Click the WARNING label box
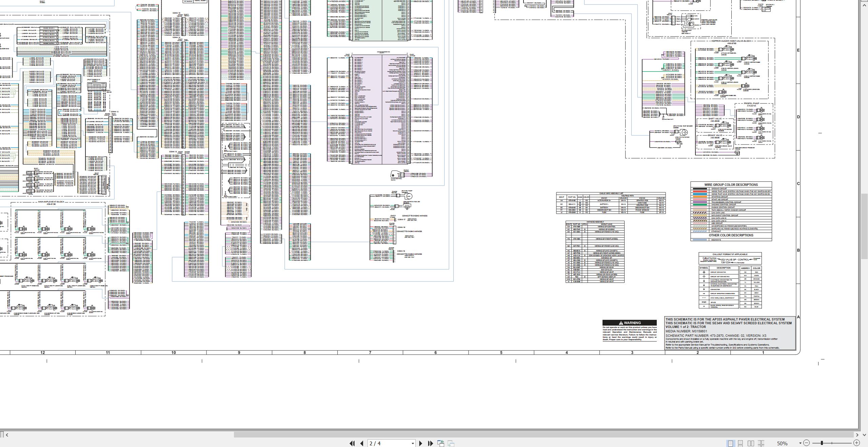868x447 pixels. 630,323
